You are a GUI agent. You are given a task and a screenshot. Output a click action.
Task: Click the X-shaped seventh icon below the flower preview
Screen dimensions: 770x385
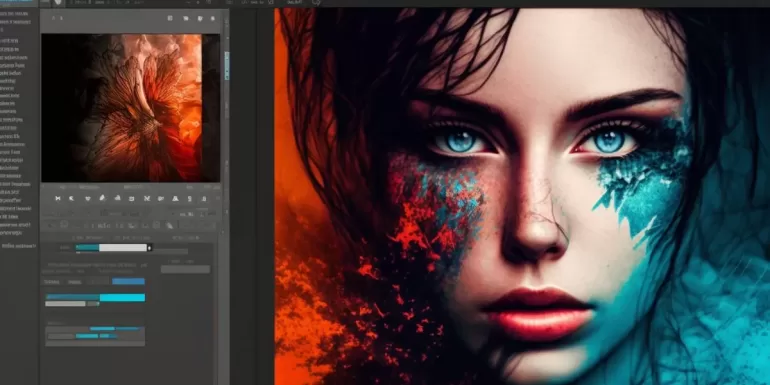coord(147,198)
